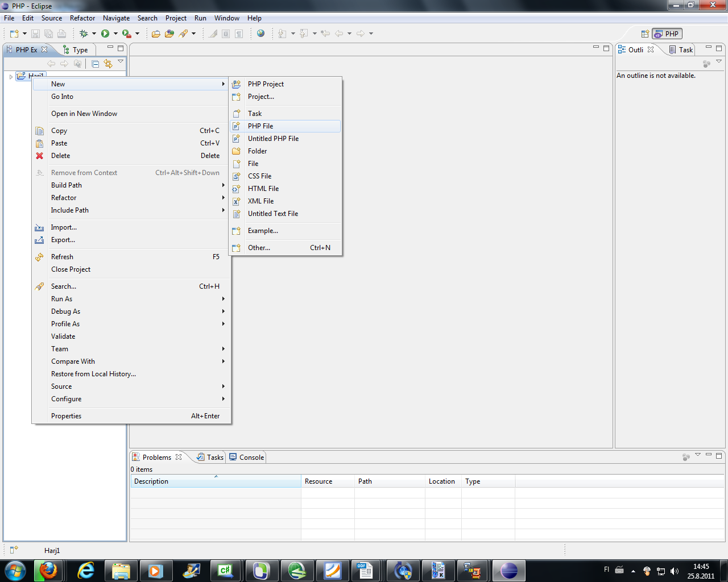Switch to the Type hierarchy tab

[x=75, y=50]
